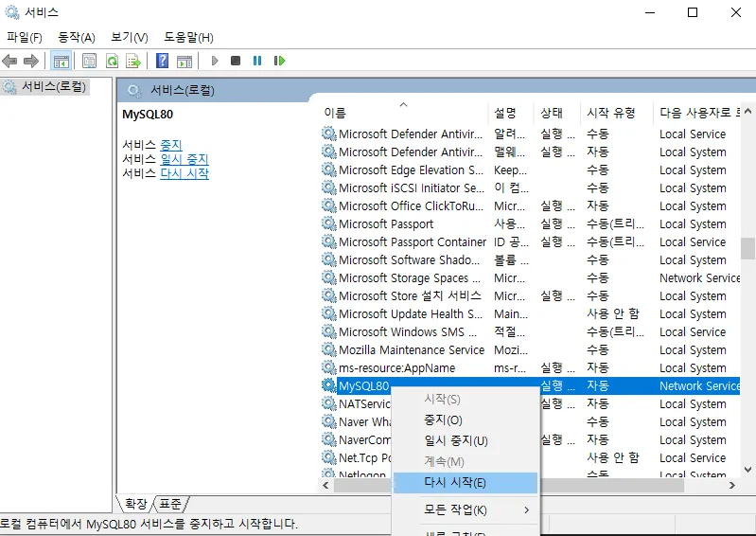The height and width of the screenshot is (536, 756).
Task: Click the gear icon of Microsoft Passport Container
Action: click(329, 241)
